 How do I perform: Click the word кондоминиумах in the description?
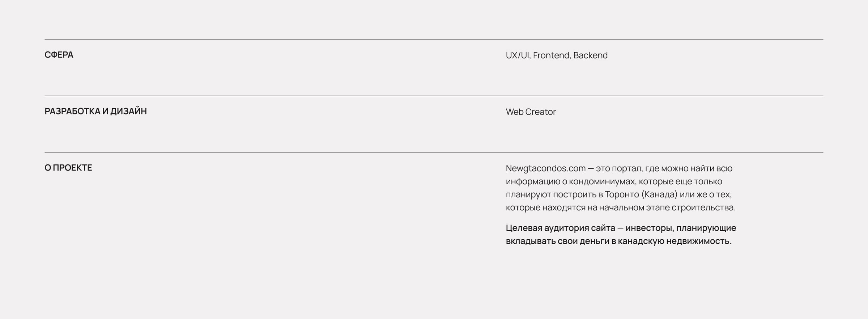602,181
